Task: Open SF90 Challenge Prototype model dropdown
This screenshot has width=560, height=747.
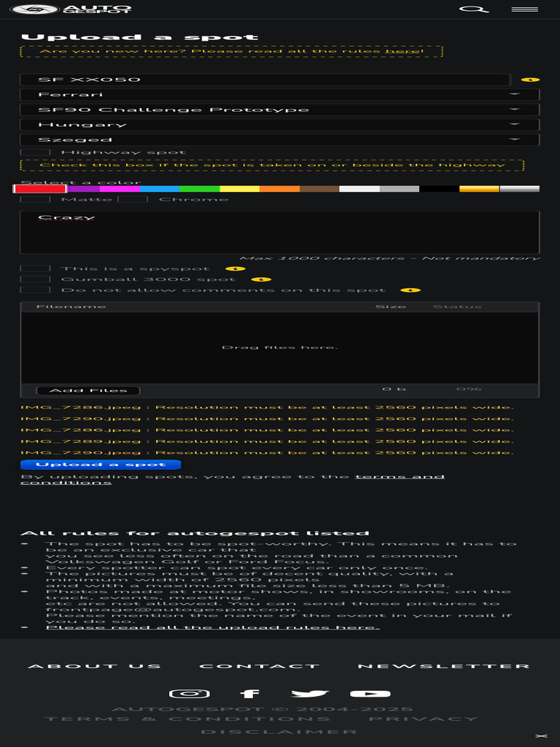Action: coord(279,109)
